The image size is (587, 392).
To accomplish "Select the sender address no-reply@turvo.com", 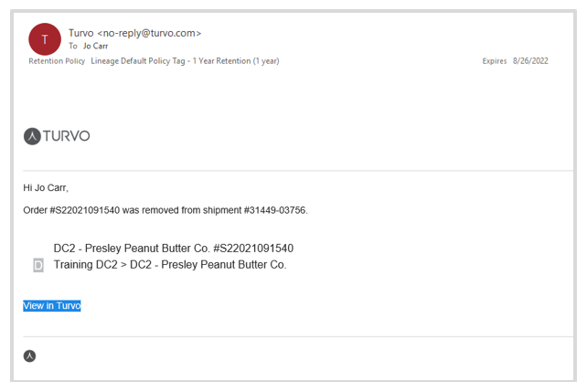I will point(149,33).
